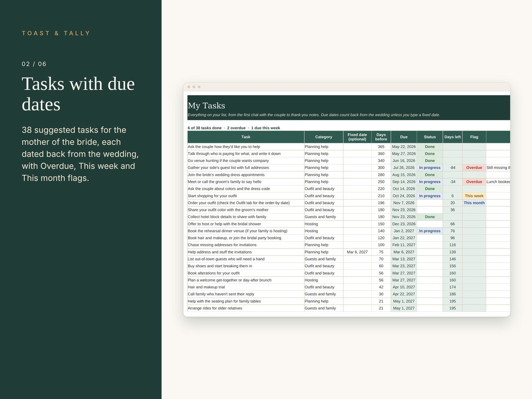Select the 'This week' flag cell
532x399 pixels.
[474, 196]
